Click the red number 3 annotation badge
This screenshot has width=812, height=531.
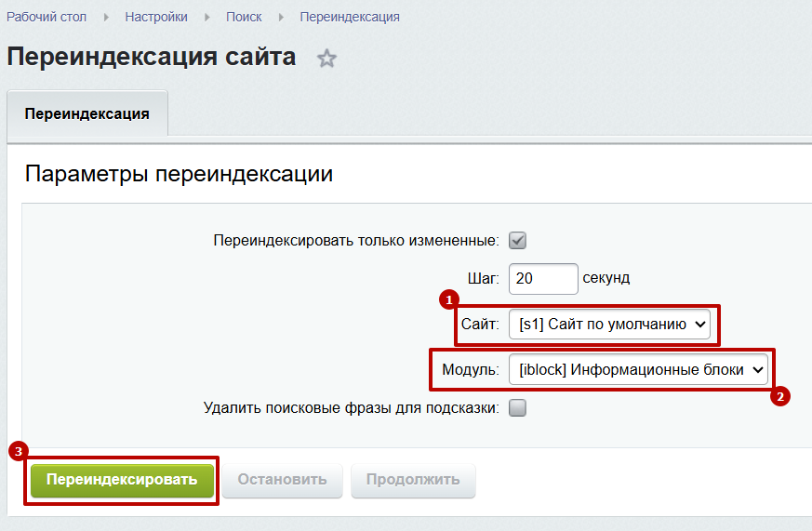point(19,451)
